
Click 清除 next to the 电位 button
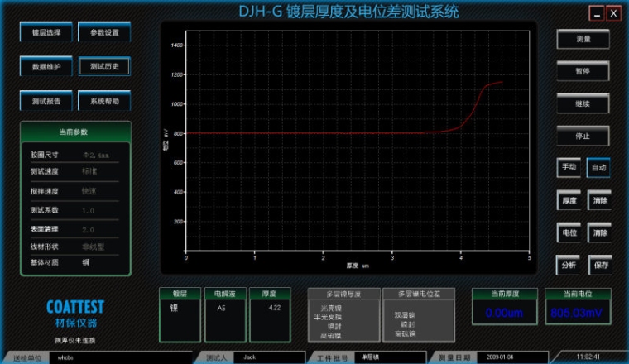coord(600,232)
